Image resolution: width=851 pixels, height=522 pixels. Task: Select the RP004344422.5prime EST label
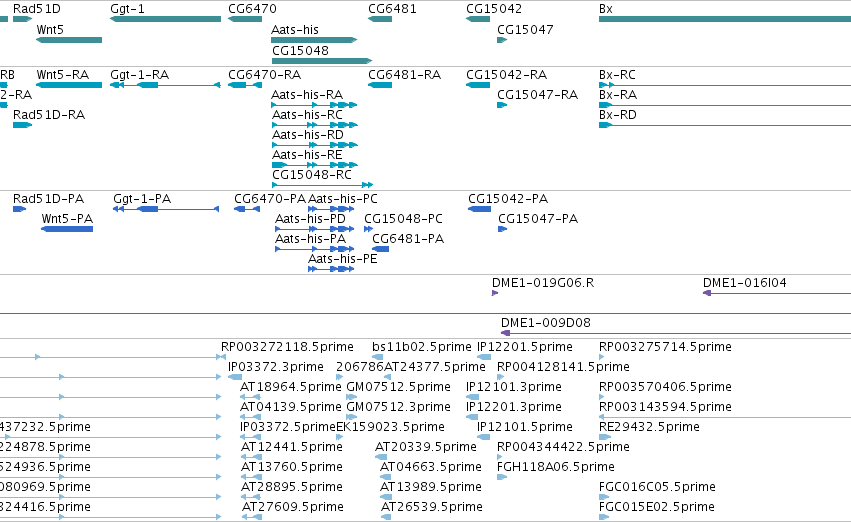point(563,447)
